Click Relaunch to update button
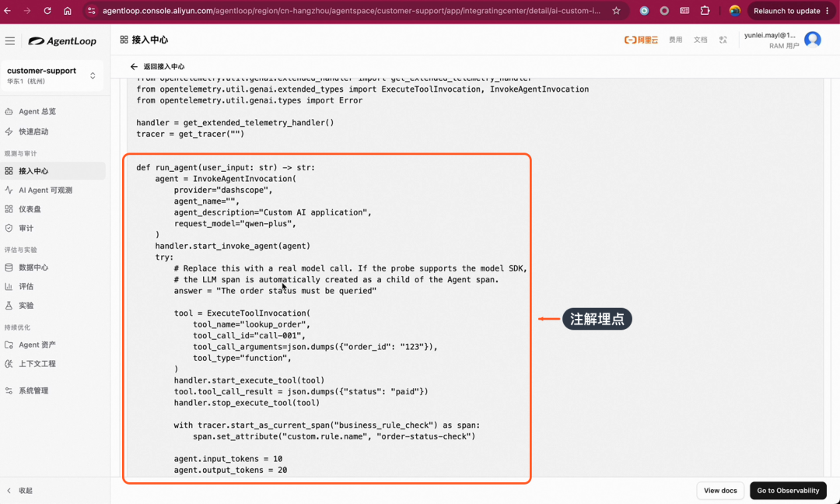840x504 pixels. (x=791, y=11)
